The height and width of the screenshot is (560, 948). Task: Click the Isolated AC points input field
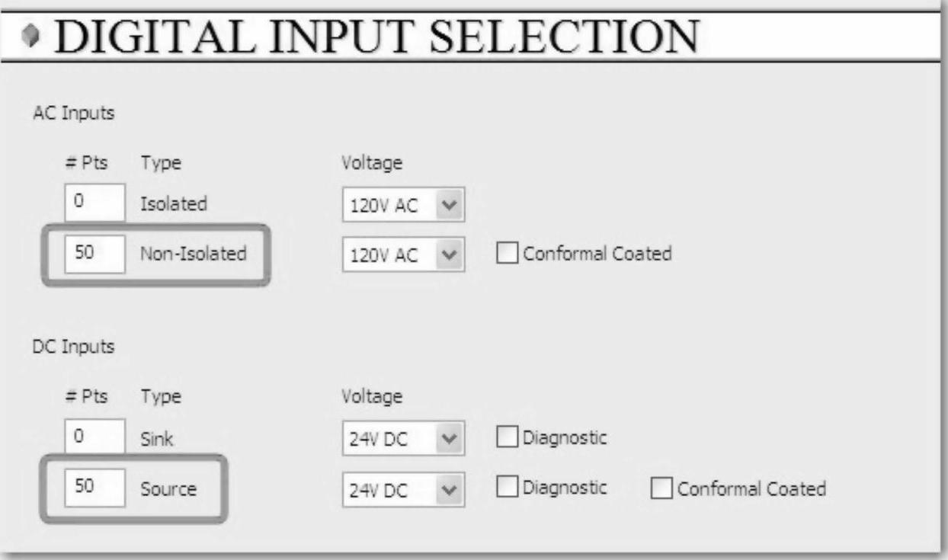94,203
